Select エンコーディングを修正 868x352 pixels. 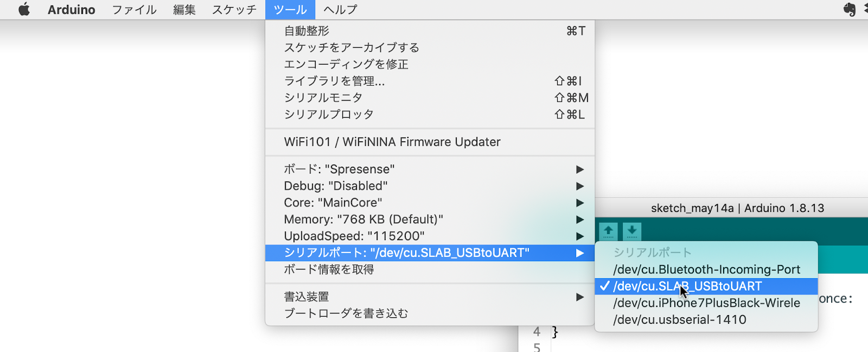(430, 65)
